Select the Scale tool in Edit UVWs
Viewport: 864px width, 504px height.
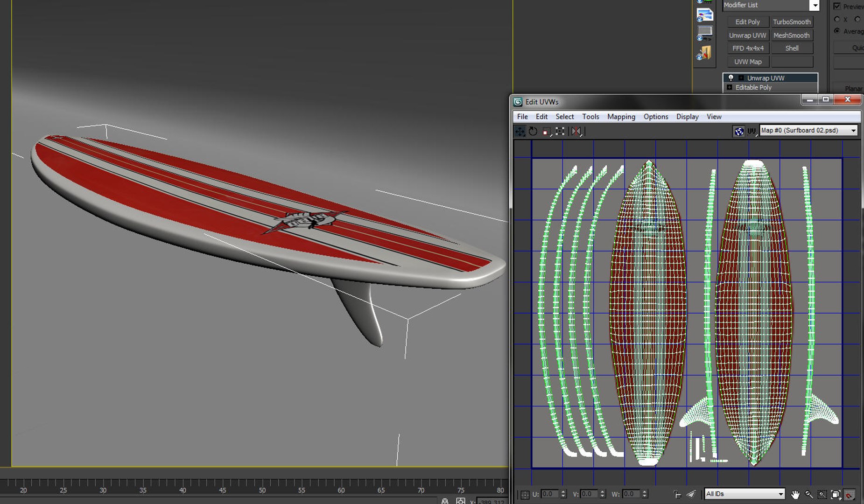click(546, 132)
